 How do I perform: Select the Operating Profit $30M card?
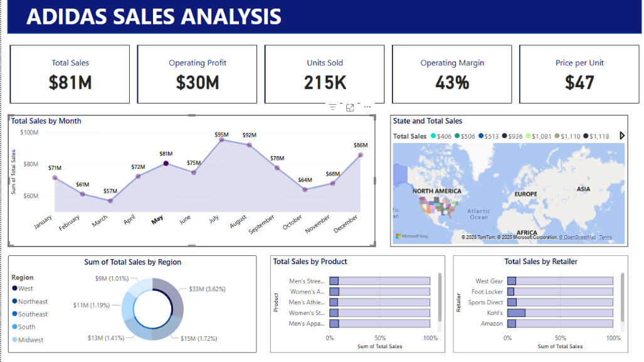(197, 75)
